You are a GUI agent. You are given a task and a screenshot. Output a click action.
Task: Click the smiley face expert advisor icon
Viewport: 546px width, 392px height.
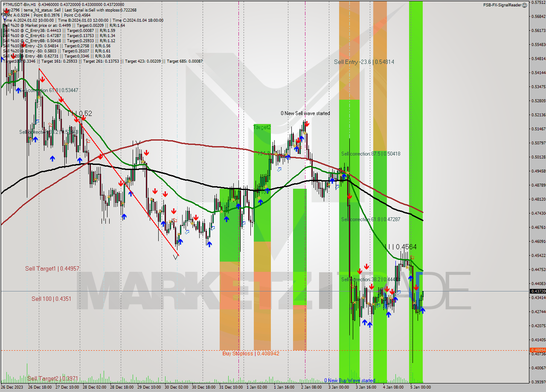pyautogui.click(x=524, y=5)
